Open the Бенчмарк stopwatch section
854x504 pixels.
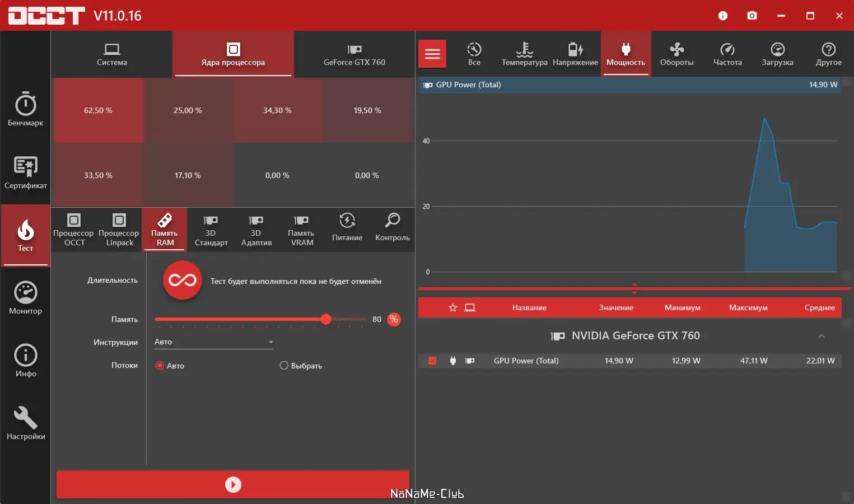26,109
